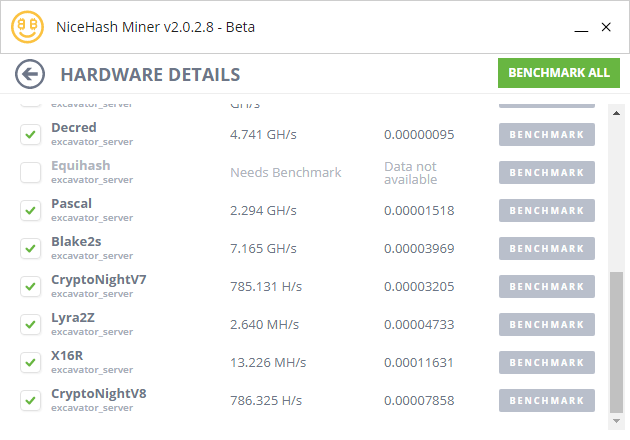Click the scrollbar up arrow

click(x=616, y=113)
